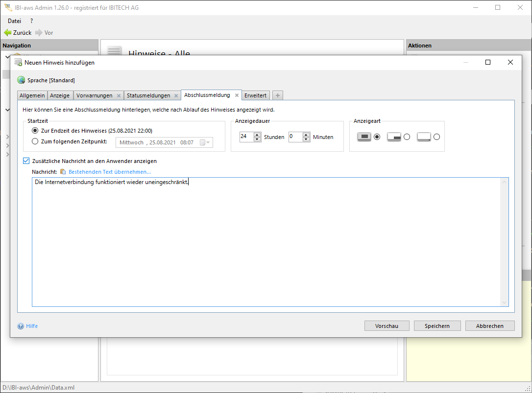532x393 pixels.
Task: Increase the Stunden value with up arrow
Action: click(x=257, y=135)
